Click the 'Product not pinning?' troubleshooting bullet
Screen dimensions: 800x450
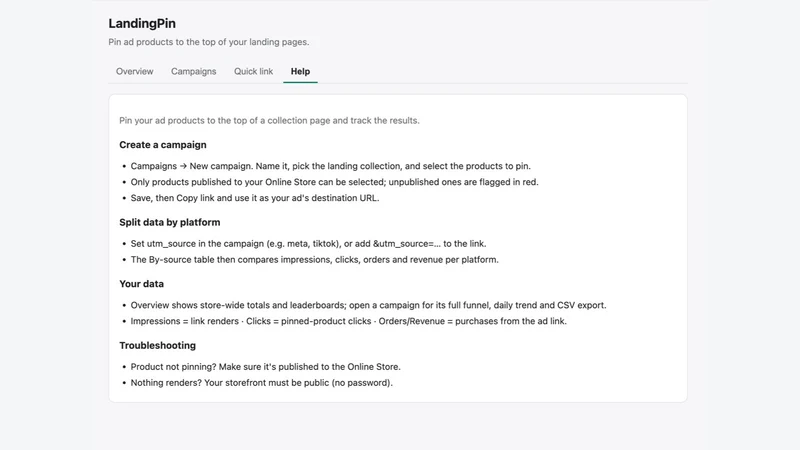click(x=265, y=366)
